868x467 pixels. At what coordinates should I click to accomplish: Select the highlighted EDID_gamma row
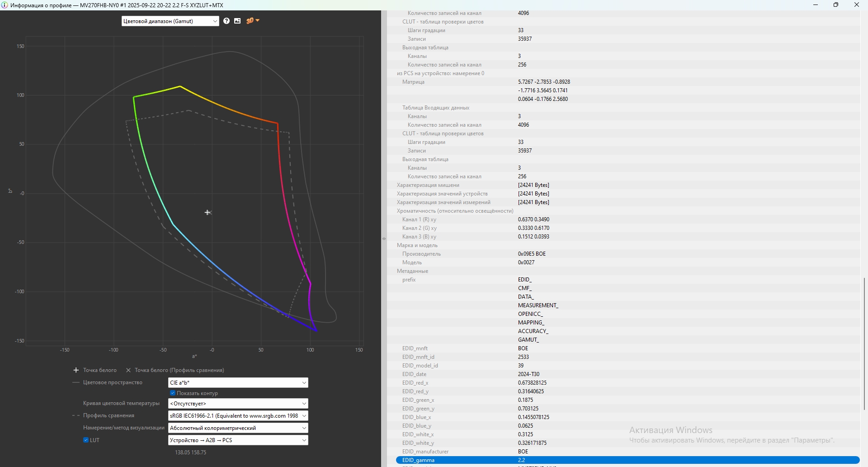click(627, 460)
